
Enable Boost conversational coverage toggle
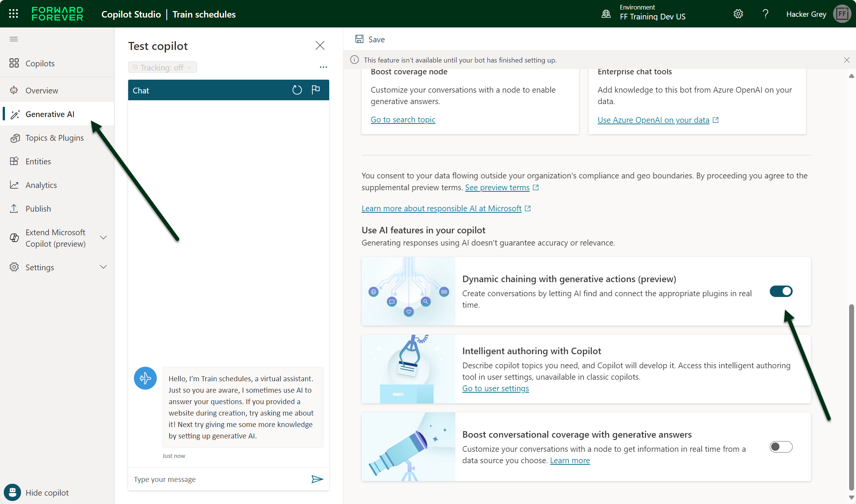781,447
